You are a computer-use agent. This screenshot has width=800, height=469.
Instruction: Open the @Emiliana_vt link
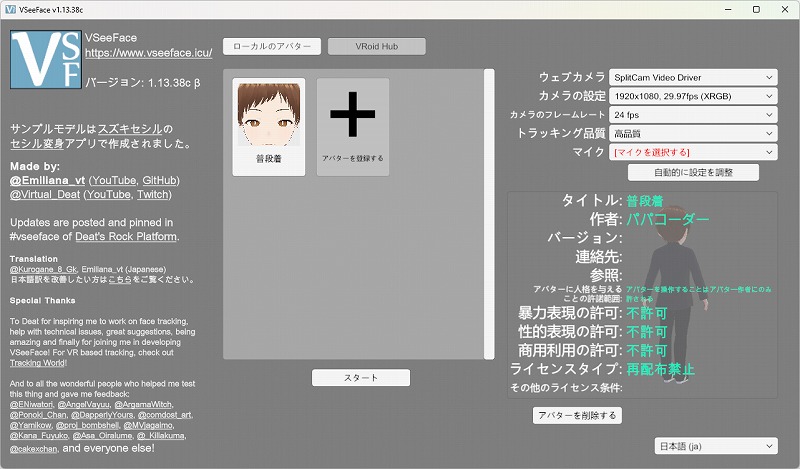tap(47, 181)
